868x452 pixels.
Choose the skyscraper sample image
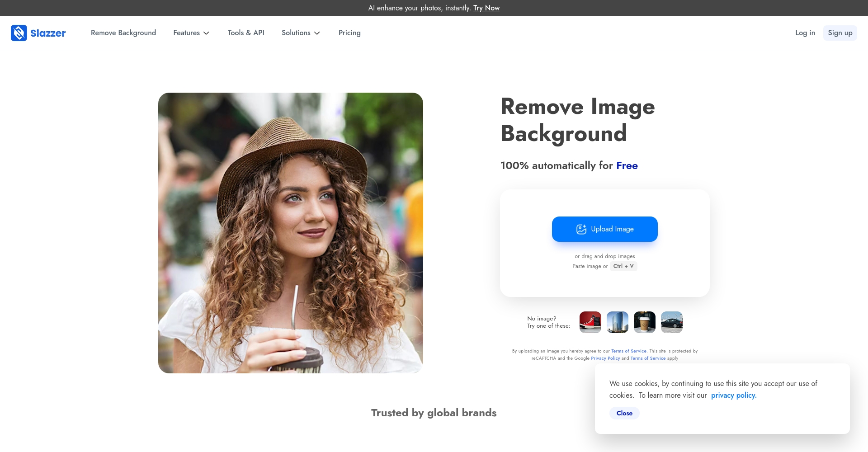617,322
